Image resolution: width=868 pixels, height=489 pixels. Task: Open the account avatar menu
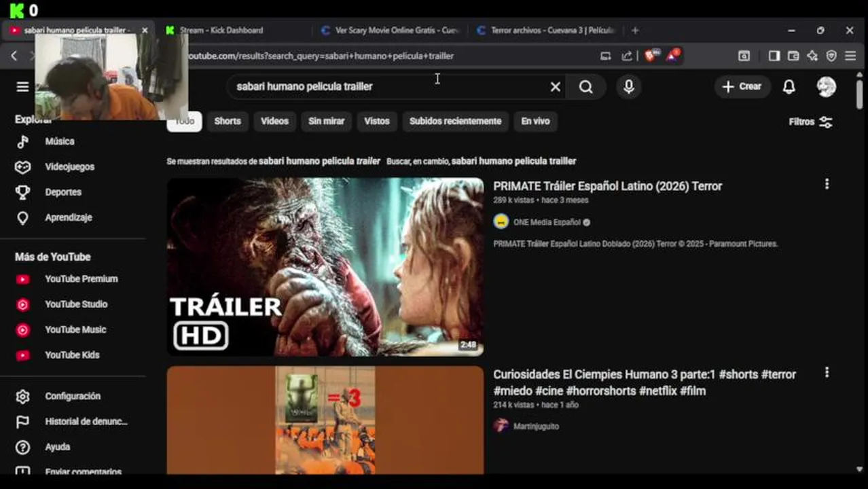pos(826,86)
